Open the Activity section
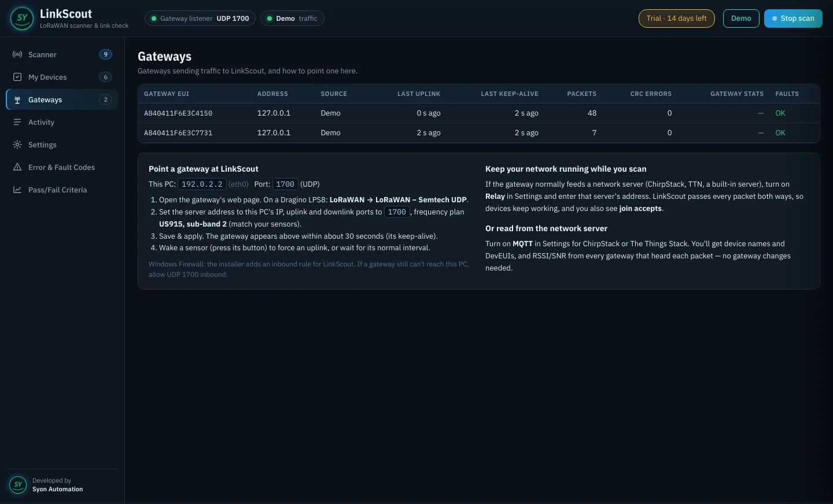 coord(62,122)
